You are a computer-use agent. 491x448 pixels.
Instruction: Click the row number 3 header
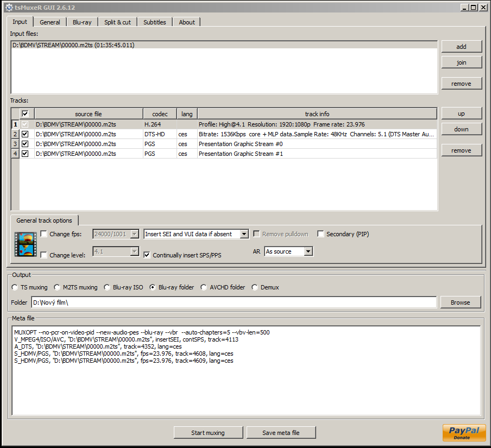tap(15, 144)
